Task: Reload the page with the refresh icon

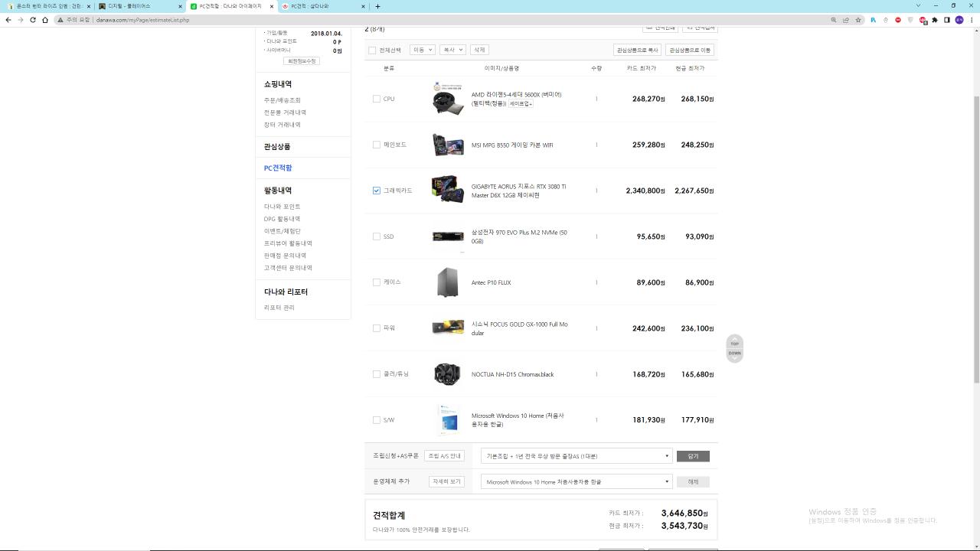Action: (33, 20)
